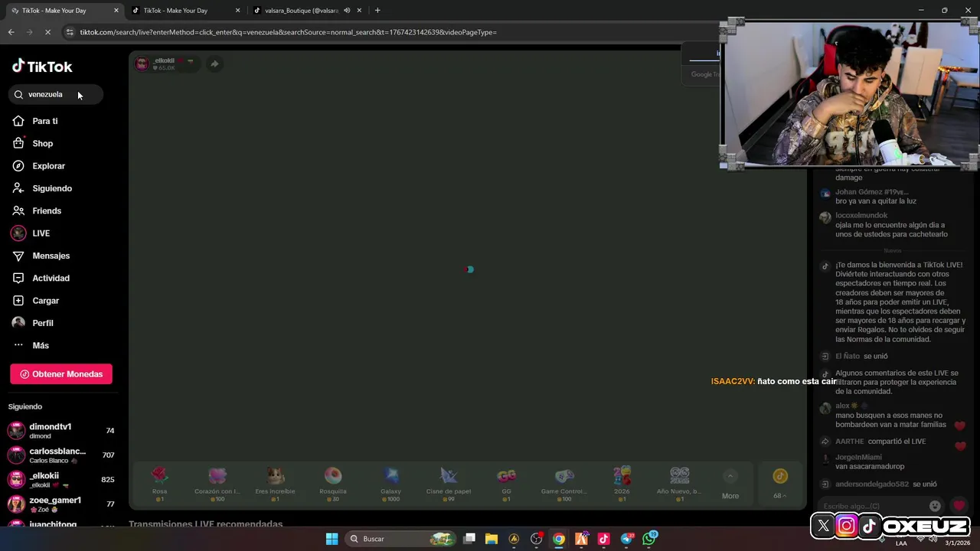980x551 pixels.
Task: Open File Explorer from the taskbar
Action: click(491, 539)
